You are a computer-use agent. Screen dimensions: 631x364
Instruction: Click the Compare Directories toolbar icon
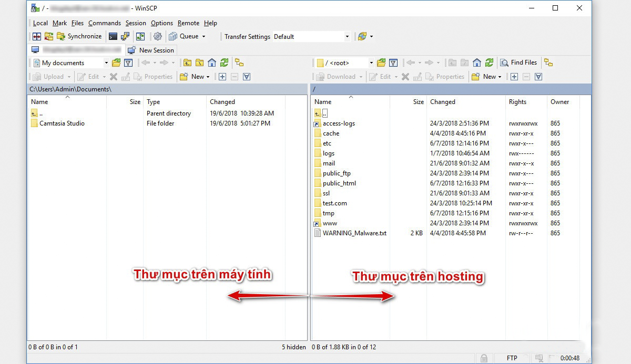click(36, 36)
